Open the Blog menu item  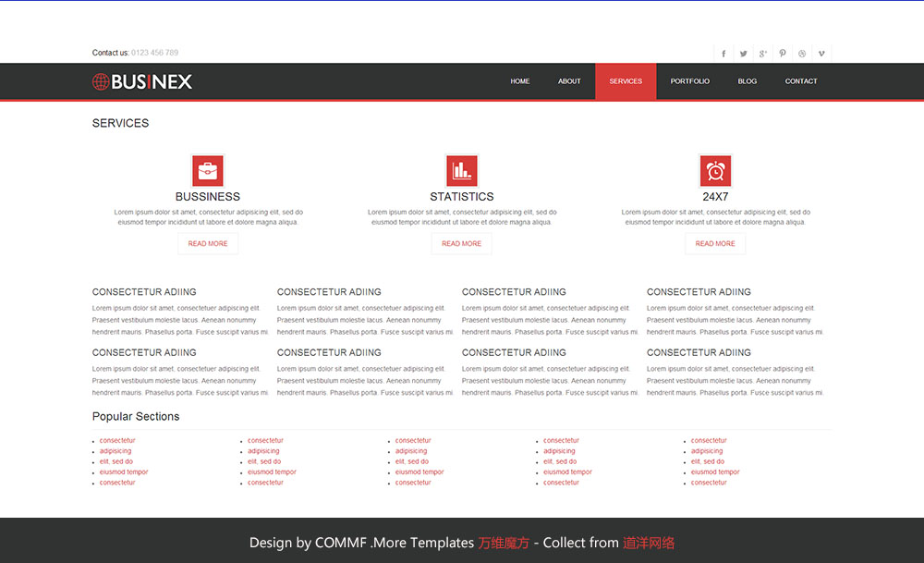tap(748, 81)
